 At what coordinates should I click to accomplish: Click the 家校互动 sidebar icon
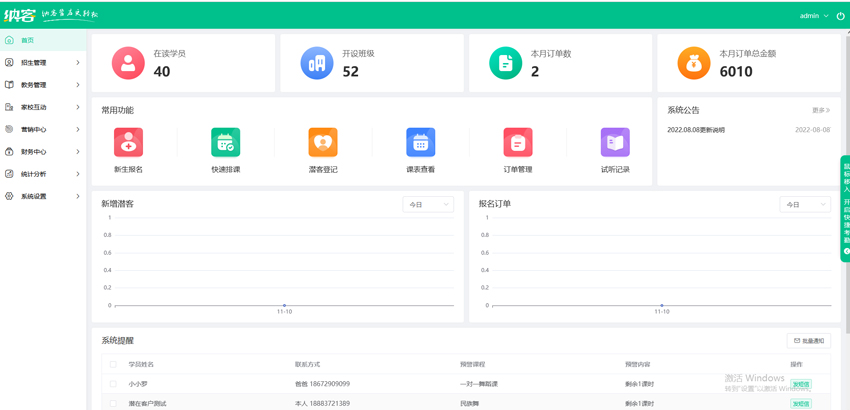[x=9, y=107]
